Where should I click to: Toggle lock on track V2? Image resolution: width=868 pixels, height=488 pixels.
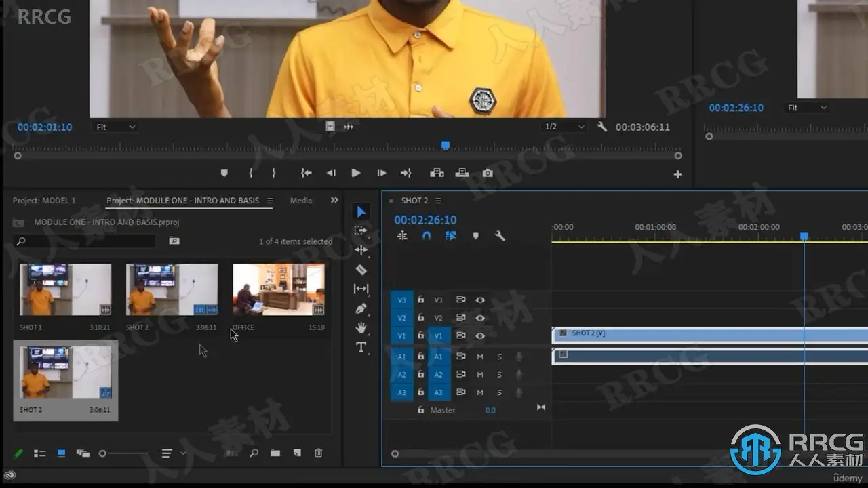[x=420, y=318]
